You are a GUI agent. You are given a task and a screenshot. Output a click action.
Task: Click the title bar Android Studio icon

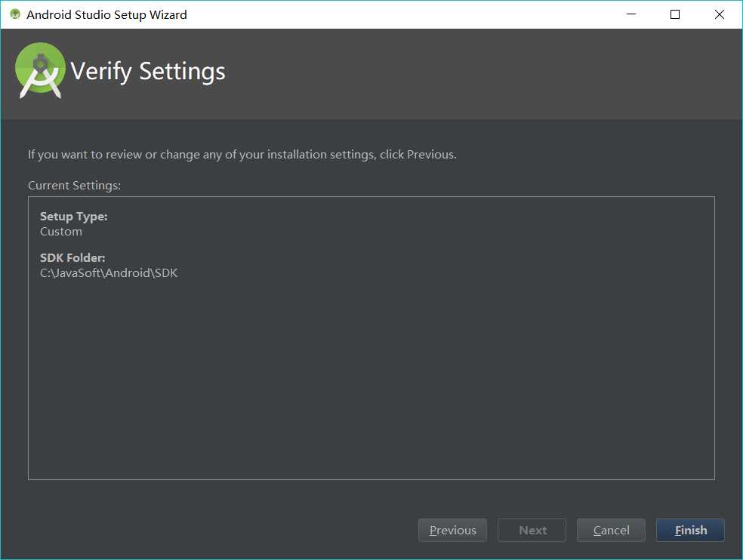15,14
